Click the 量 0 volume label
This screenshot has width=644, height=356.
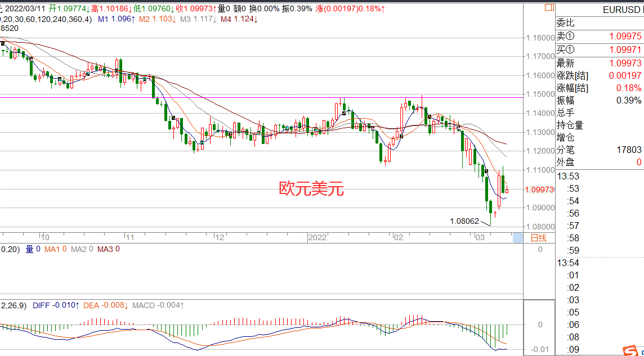pyautogui.click(x=33, y=249)
